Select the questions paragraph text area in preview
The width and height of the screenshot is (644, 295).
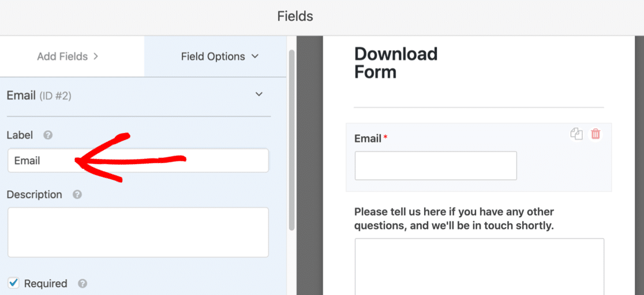[x=479, y=266]
